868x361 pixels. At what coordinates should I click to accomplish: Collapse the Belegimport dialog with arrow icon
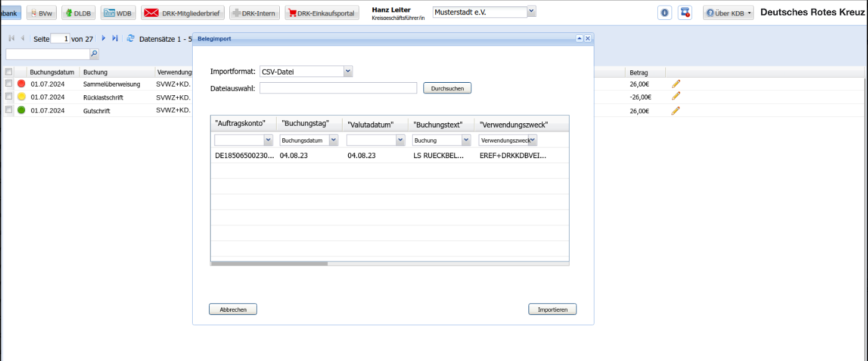click(x=579, y=39)
